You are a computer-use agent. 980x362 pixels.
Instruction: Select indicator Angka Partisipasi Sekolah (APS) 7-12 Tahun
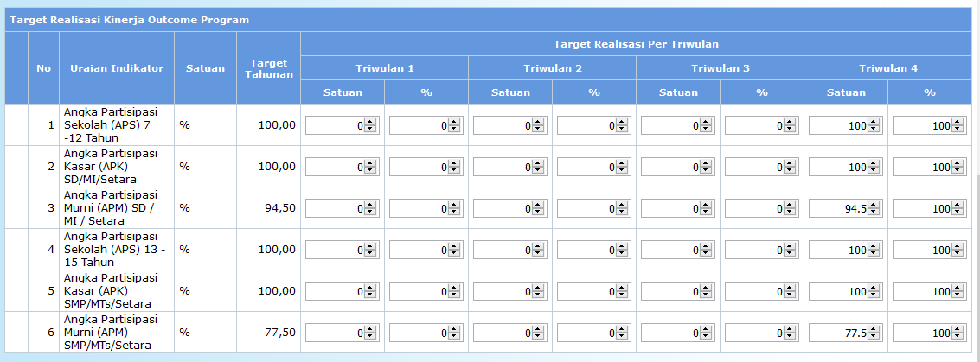(111, 124)
